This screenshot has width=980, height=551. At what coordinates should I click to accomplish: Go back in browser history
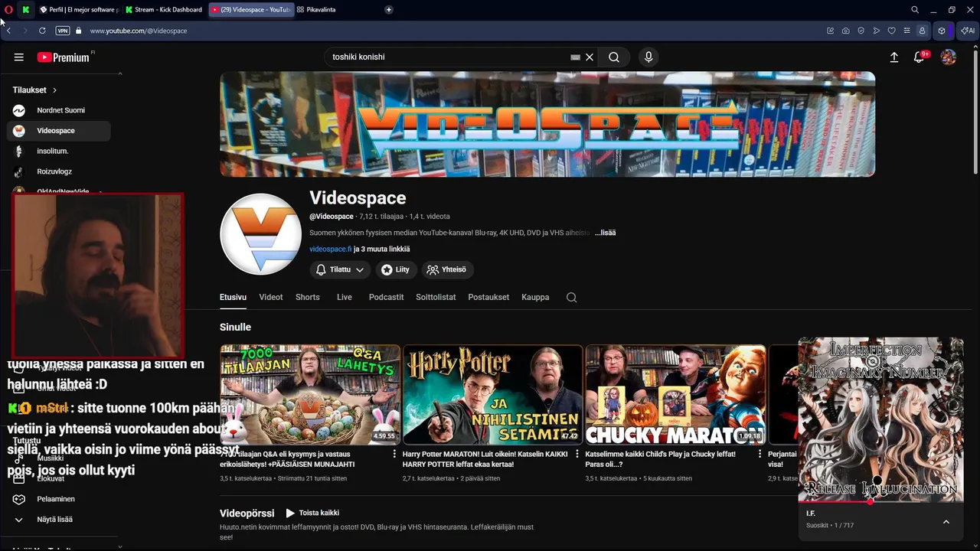pyautogui.click(x=8, y=31)
